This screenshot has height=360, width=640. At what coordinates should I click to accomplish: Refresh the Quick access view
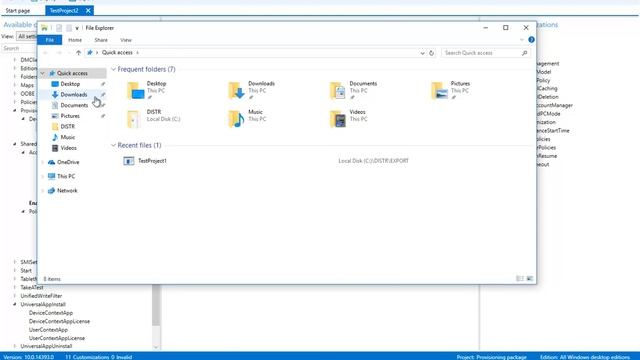431,53
